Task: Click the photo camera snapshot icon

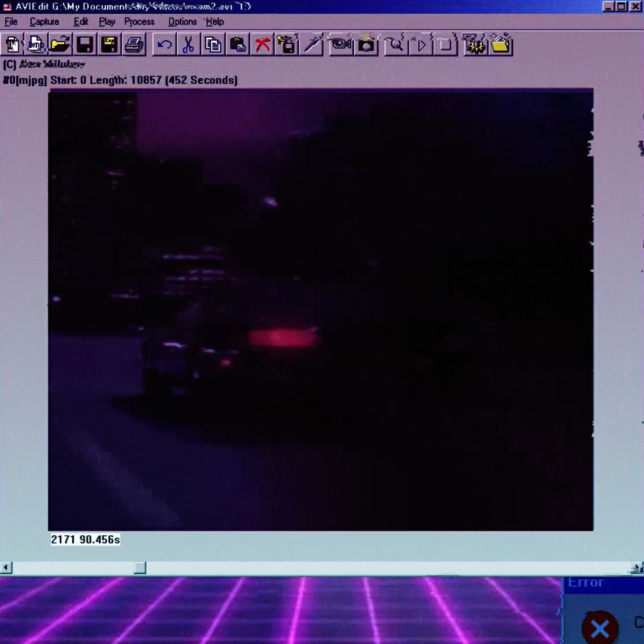Action: (x=365, y=45)
